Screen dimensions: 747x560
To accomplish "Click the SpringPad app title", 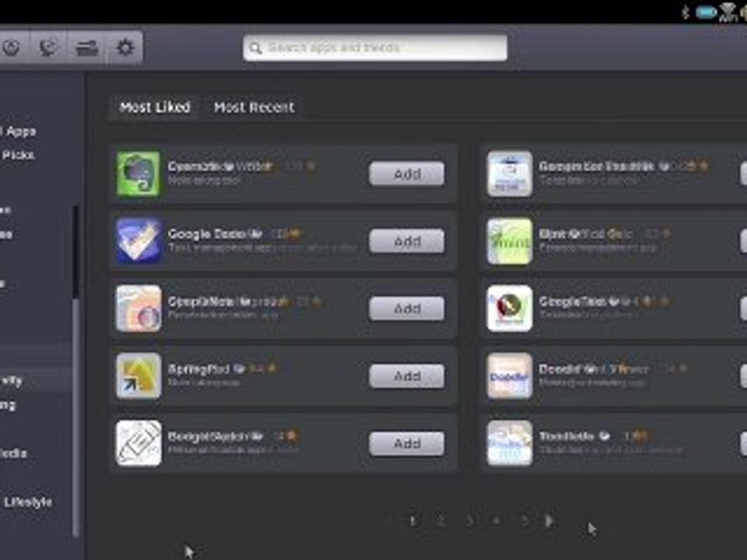I will click(198, 369).
